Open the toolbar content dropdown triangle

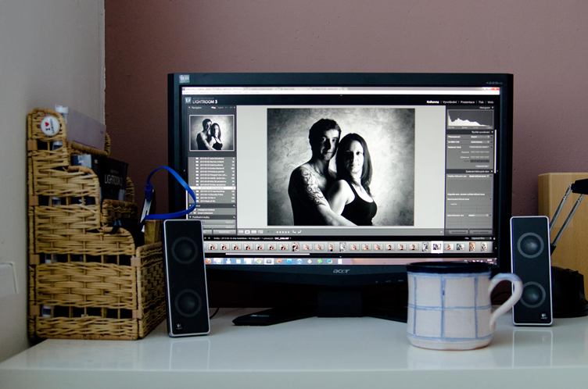click(441, 232)
